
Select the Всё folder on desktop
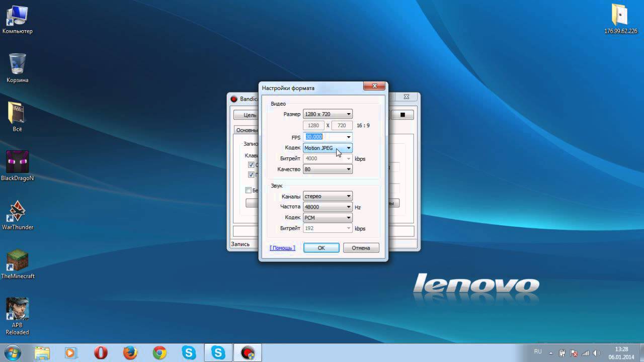[x=17, y=117]
